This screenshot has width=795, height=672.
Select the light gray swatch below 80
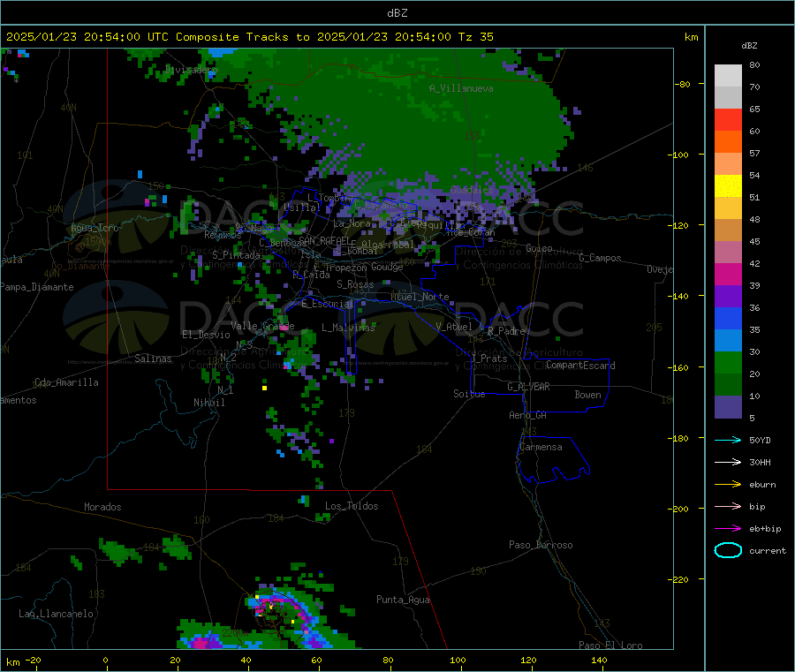tap(728, 76)
